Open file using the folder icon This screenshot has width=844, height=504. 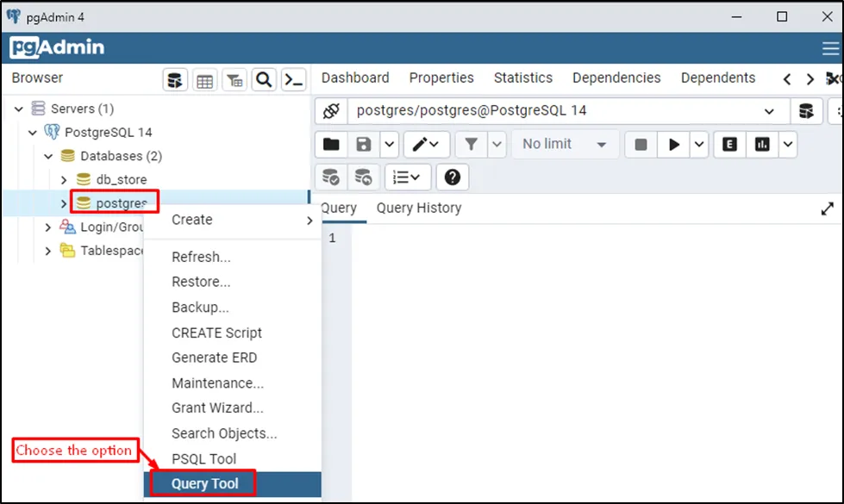[331, 145]
